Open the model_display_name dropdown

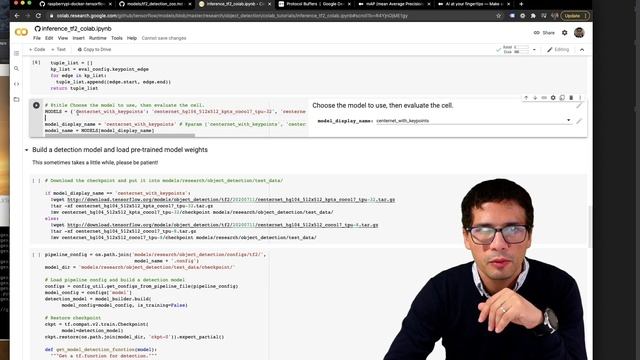pyautogui.click(x=473, y=121)
